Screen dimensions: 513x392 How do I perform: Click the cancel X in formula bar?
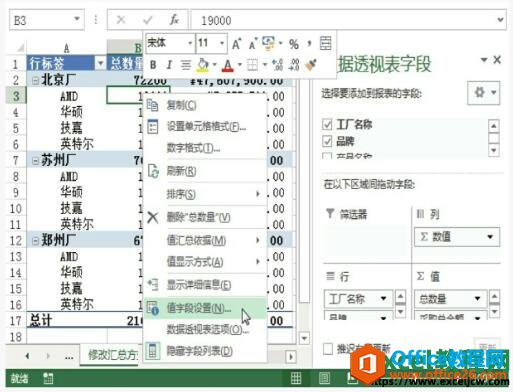coord(121,20)
